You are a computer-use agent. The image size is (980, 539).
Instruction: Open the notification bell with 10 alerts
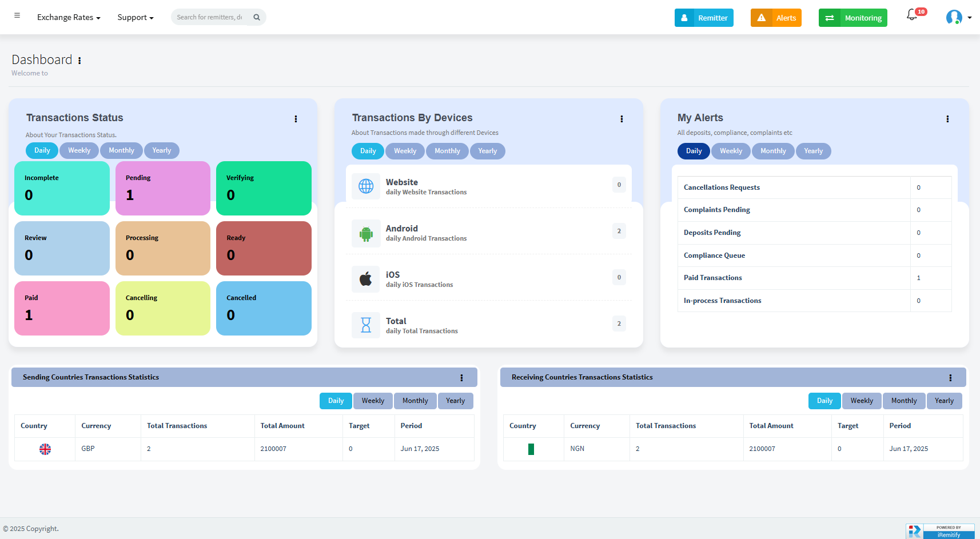(x=911, y=15)
